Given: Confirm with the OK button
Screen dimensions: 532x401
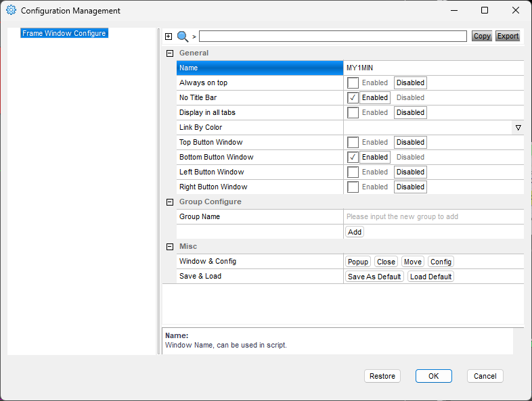Looking at the screenshot, I should tap(434, 376).
